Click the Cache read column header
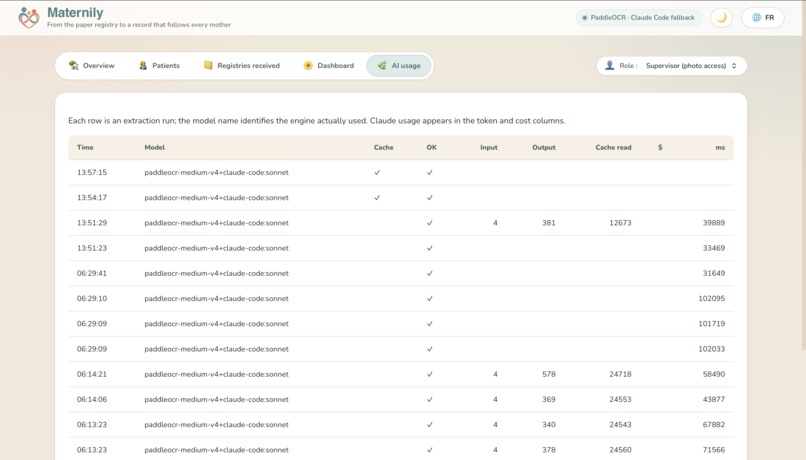Screen dimensions: 806x460 (613, 148)
